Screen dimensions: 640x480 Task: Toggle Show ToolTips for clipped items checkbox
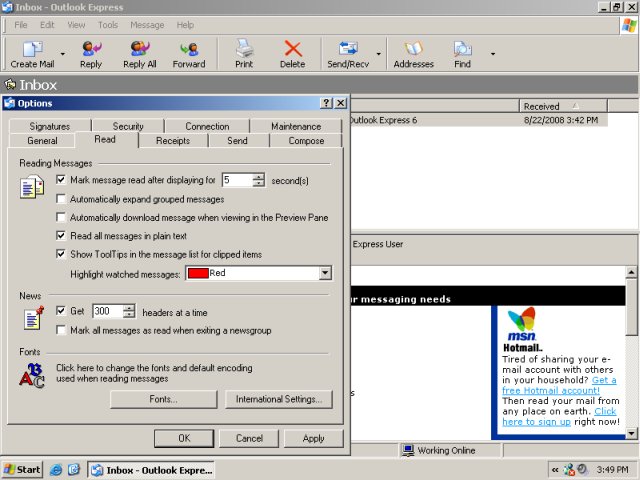[x=61, y=254]
